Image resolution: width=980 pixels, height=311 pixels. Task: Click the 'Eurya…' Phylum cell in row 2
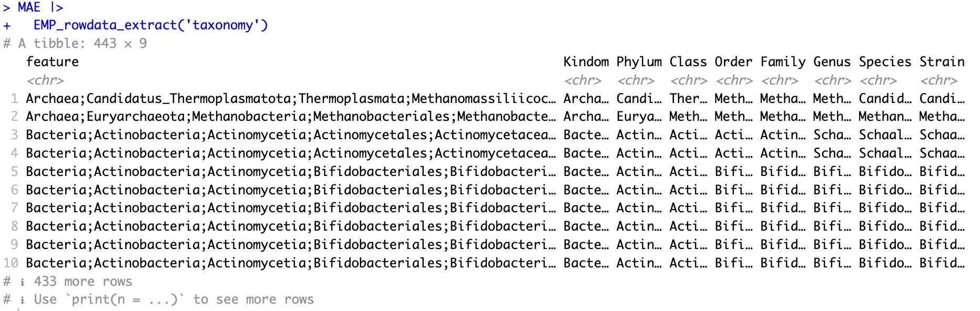point(639,117)
